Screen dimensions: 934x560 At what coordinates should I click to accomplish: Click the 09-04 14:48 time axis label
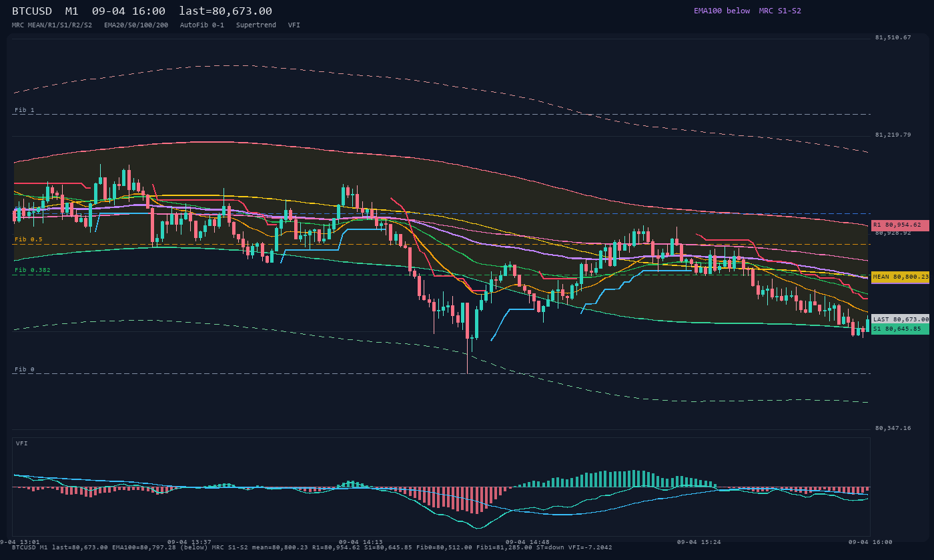click(x=528, y=542)
